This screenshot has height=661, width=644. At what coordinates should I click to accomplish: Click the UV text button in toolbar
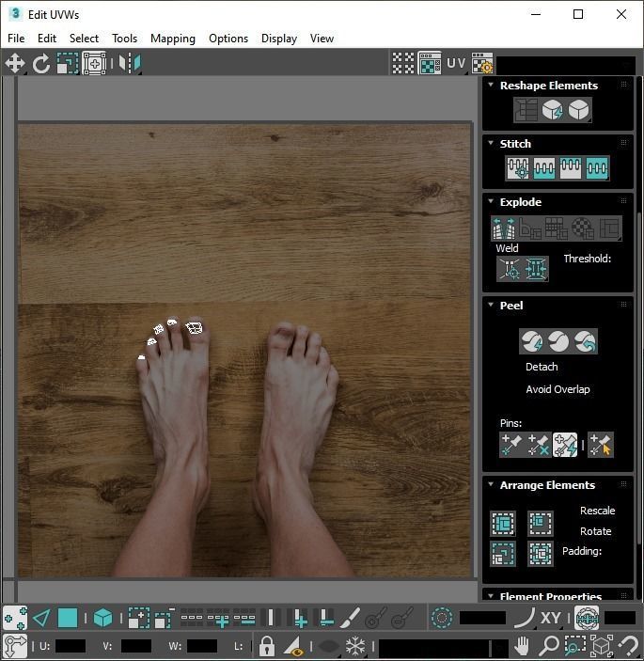pyautogui.click(x=456, y=63)
